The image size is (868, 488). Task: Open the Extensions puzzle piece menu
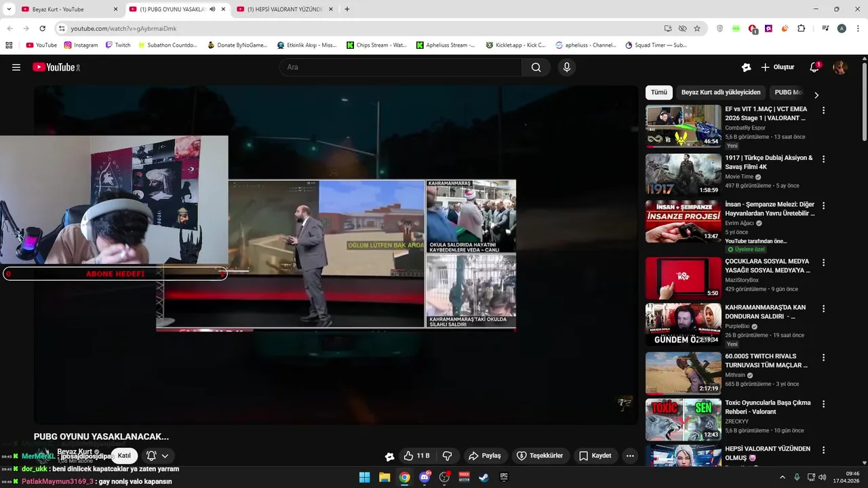coord(802,28)
